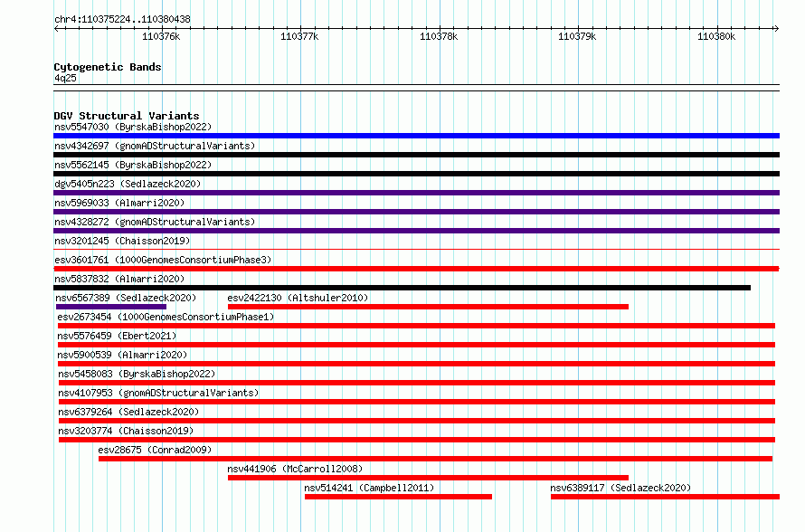Open esv3601761 (1000GenomesConsortiumPhase3) label
Image resolution: width=805 pixels, height=532 pixels.
[163, 260]
